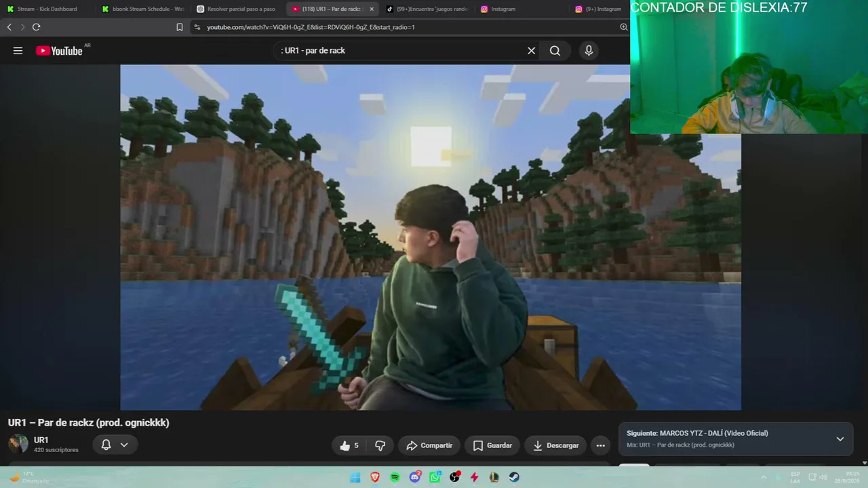This screenshot has height=488, width=868.
Task: Open Discord from the taskbar
Action: 415,477
